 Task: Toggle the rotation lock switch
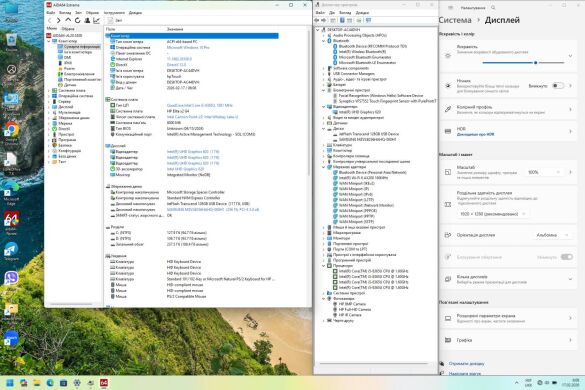(566, 257)
